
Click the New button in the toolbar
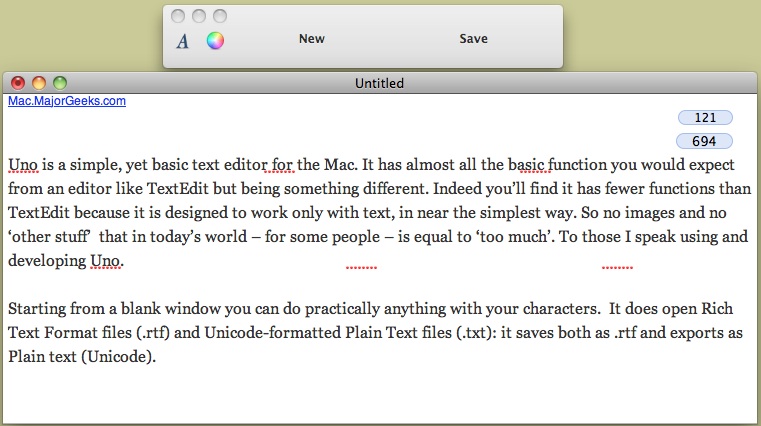311,39
